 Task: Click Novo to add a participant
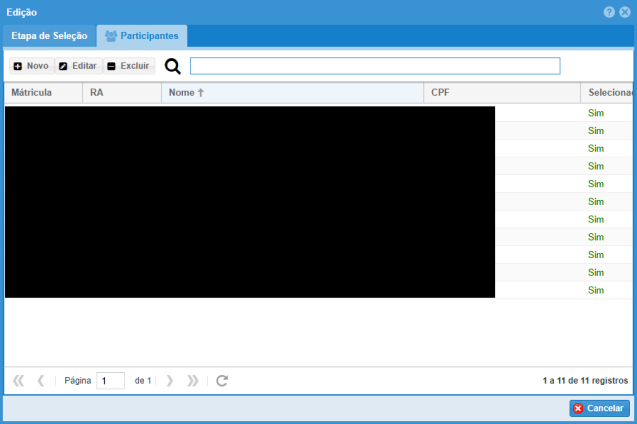click(31, 66)
